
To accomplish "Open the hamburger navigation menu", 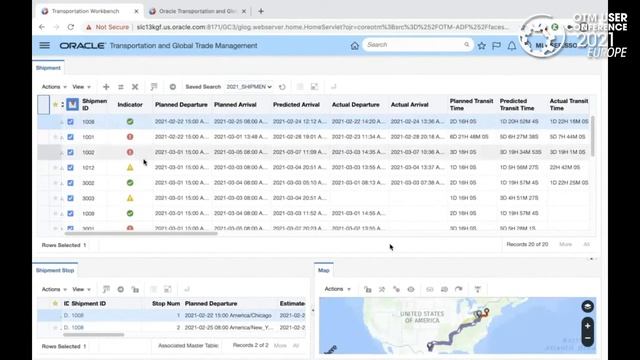I will click(44, 45).
